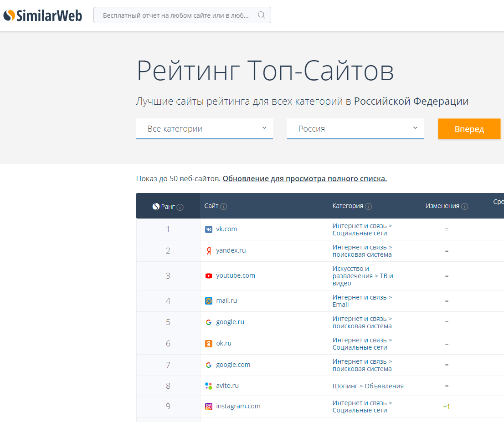Click the orange Вперед button
The height and width of the screenshot is (422, 504).
pyautogui.click(x=469, y=129)
